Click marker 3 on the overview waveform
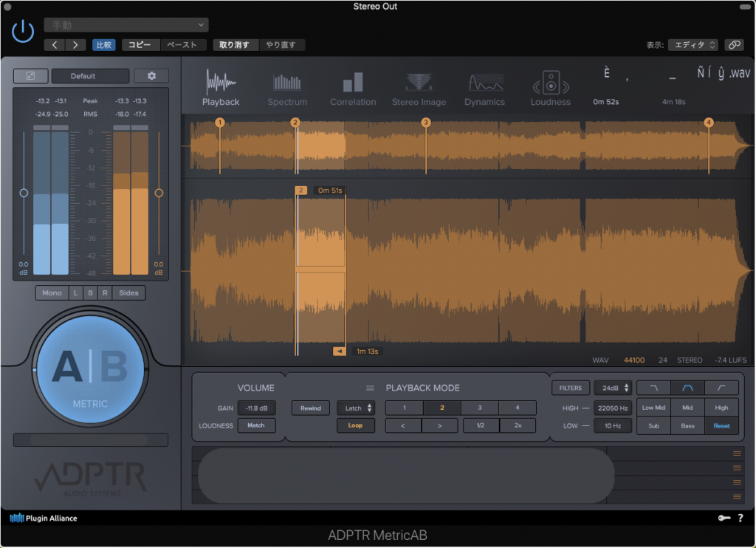 (426, 123)
